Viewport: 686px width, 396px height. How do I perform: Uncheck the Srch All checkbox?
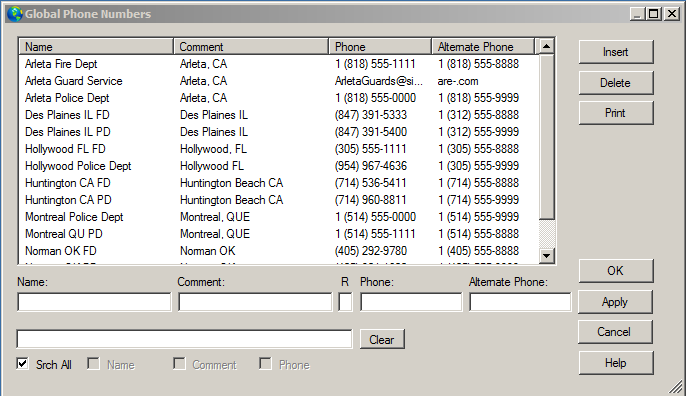tap(22, 364)
